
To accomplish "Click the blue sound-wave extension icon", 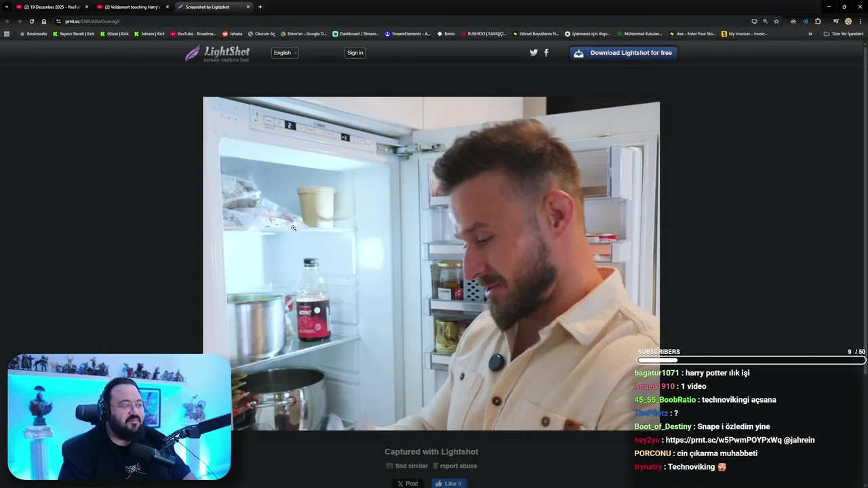I will pos(806,21).
